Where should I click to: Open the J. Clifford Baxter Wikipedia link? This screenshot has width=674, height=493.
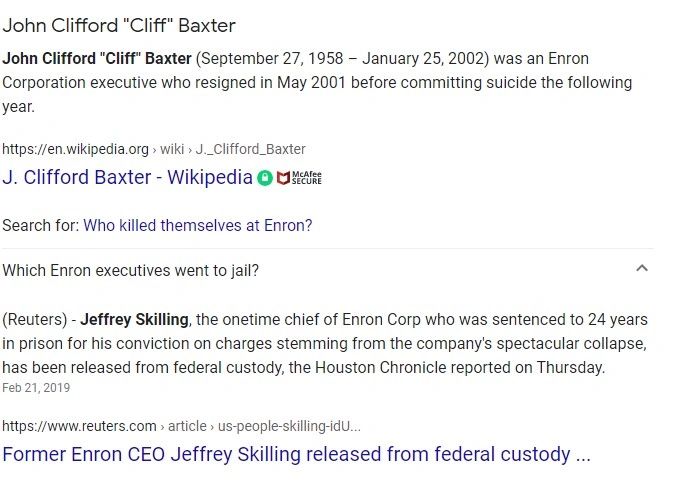click(127, 177)
